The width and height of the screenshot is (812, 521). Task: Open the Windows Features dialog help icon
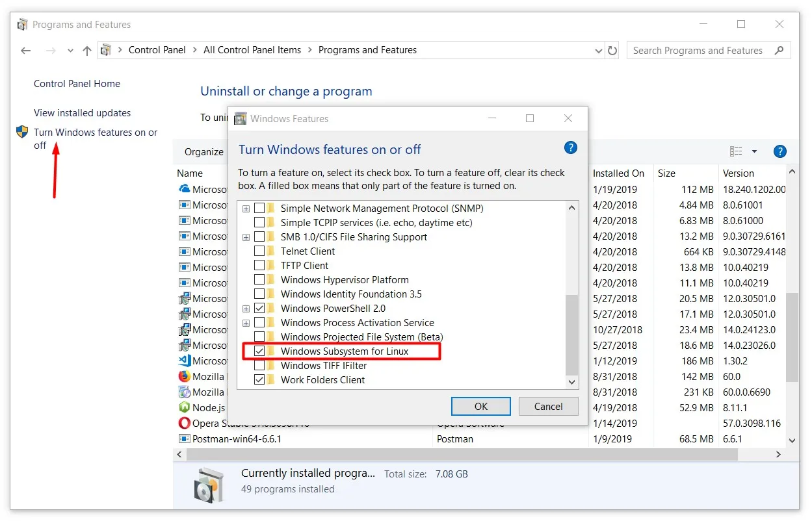pyautogui.click(x=570, y=147)
